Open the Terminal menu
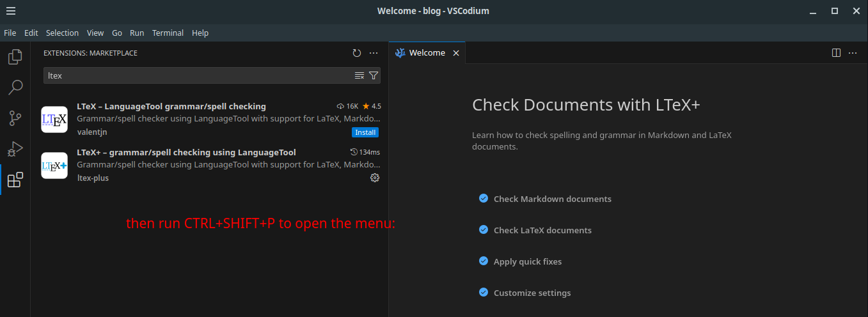868x317 pixels. [x=168, y=33]
